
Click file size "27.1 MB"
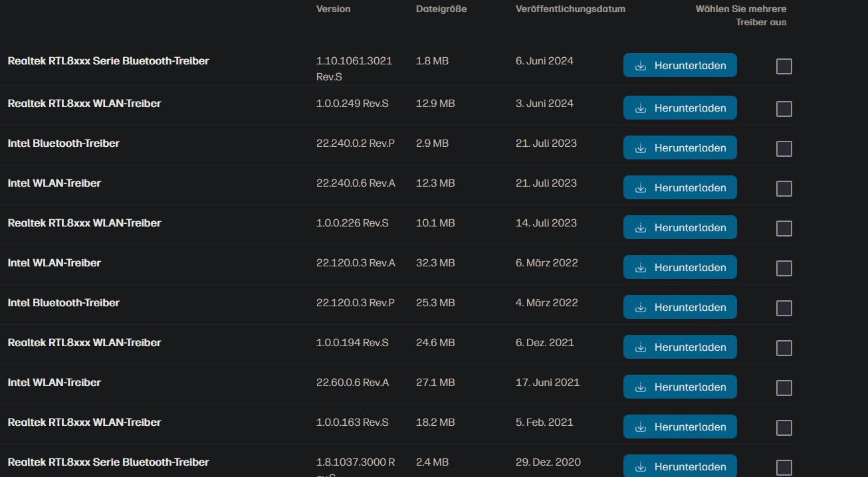pos(435,383)
